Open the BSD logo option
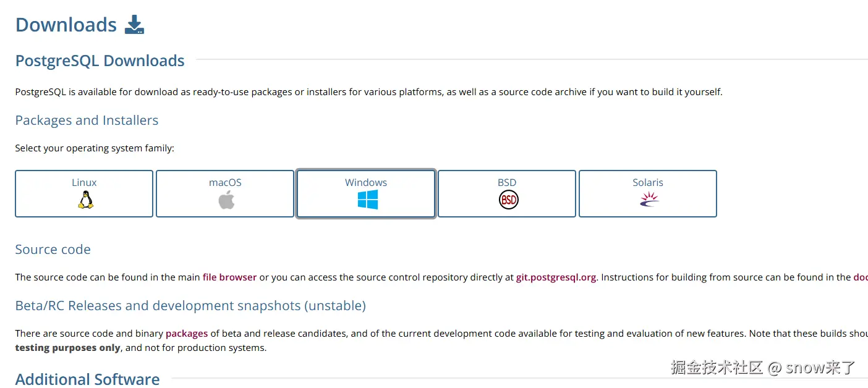 [508, 200]
